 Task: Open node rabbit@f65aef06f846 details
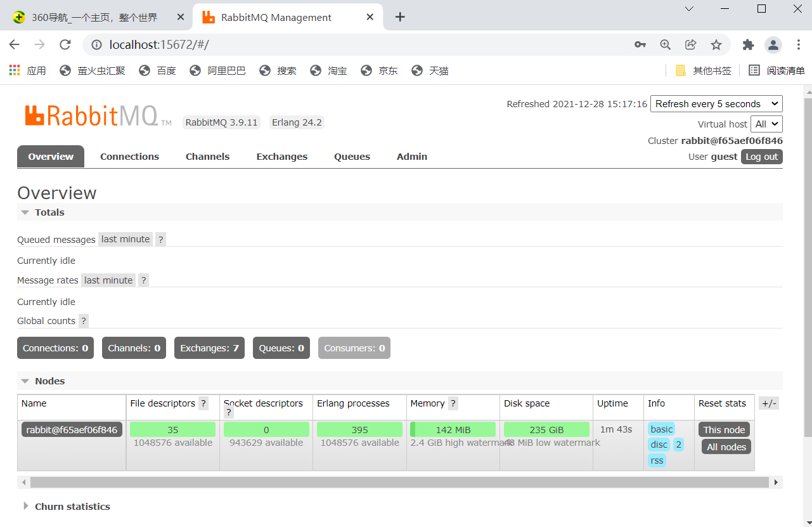pyautogui.click(x=72, y=430)
